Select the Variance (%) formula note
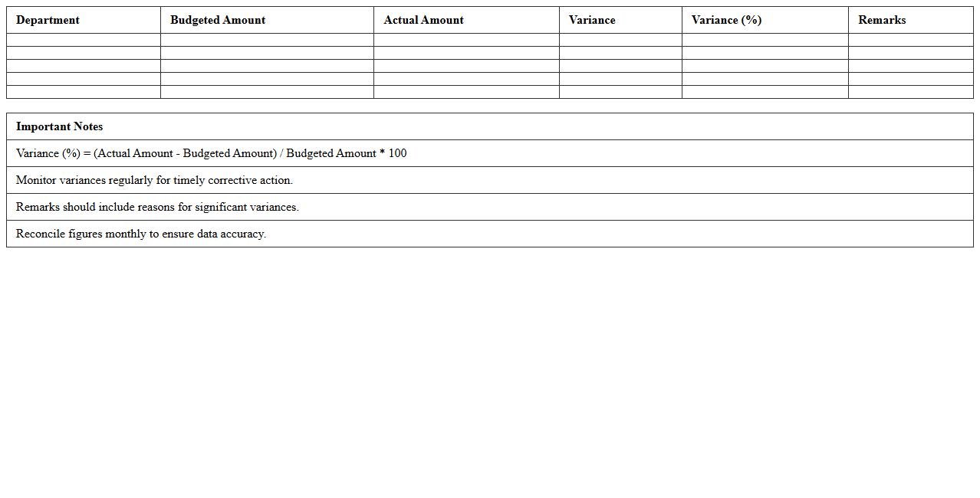980x498 pixels. click(x=211, y=153)
